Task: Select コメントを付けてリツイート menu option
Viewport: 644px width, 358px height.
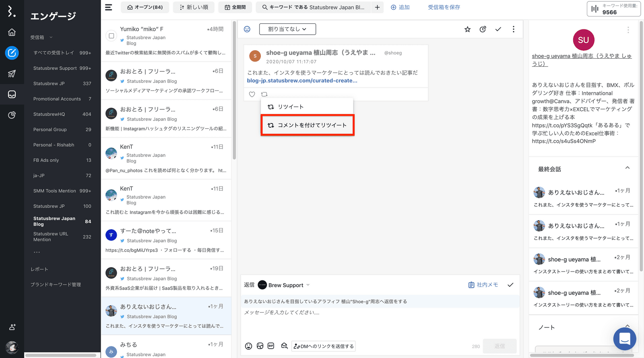Action: tap(308, 125)
